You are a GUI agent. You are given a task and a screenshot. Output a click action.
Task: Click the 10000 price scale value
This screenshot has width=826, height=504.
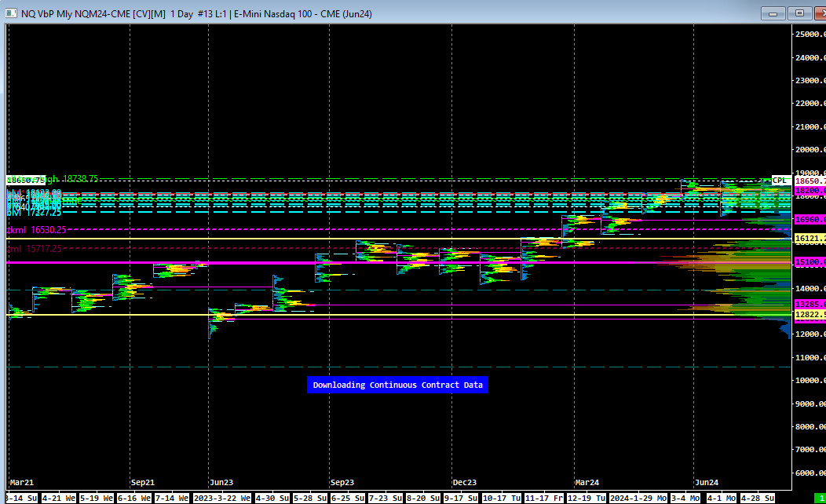[x=810, y=380]
